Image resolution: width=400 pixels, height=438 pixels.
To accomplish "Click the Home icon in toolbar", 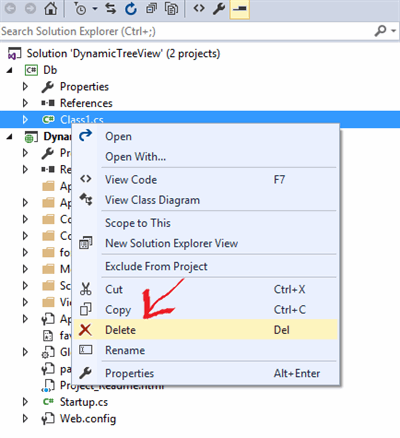I will click(x=51, y=9).
